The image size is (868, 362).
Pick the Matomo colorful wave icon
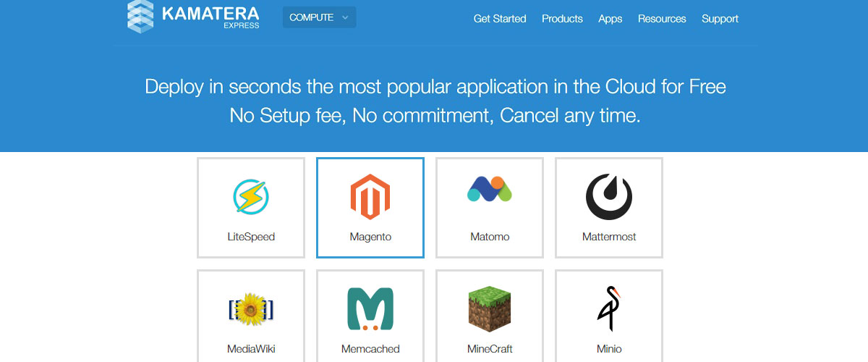[490, 189]
